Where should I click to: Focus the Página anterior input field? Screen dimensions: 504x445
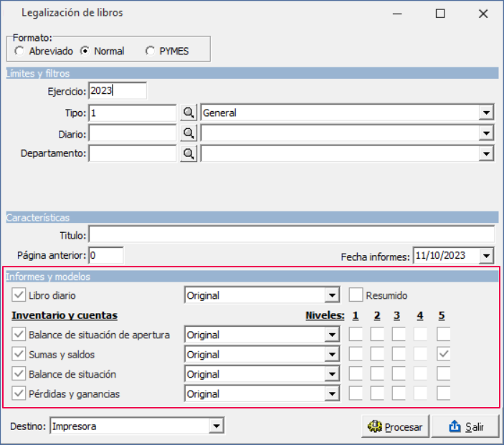[x=105, y=255]
